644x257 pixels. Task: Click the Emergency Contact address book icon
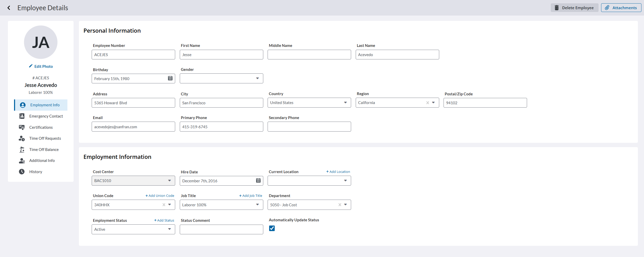coord(22,116)
